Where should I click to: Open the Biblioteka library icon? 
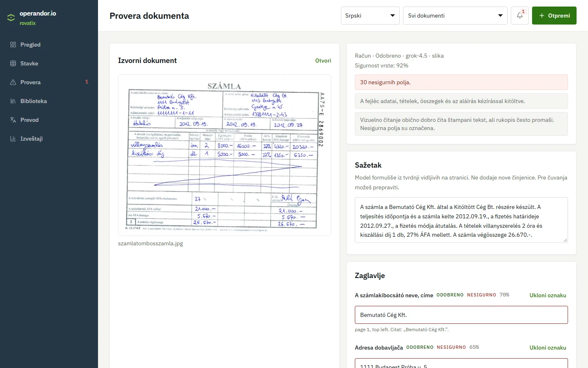(13, 101)
